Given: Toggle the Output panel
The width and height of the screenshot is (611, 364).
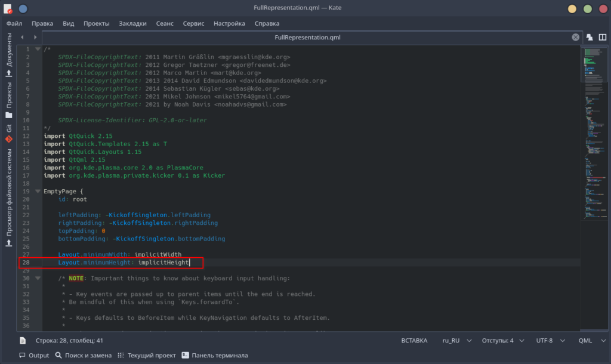Looking at the screenshot, I should tap(34, 355).
